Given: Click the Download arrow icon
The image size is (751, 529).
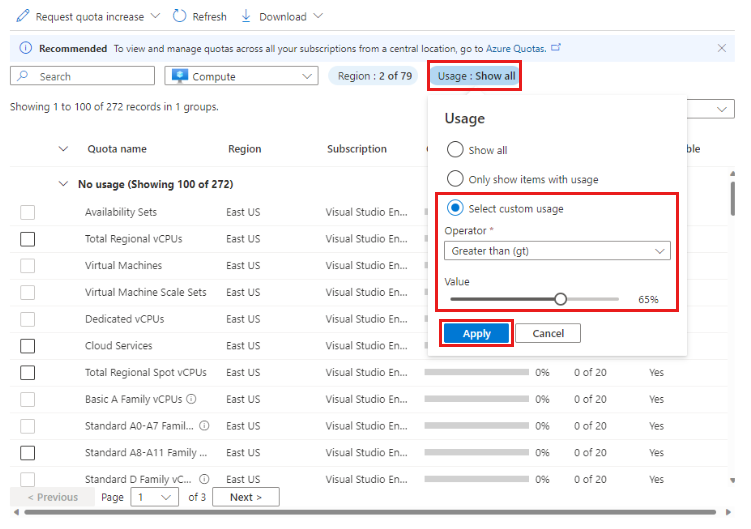Looking at the screenshot, I should (246, 17).
